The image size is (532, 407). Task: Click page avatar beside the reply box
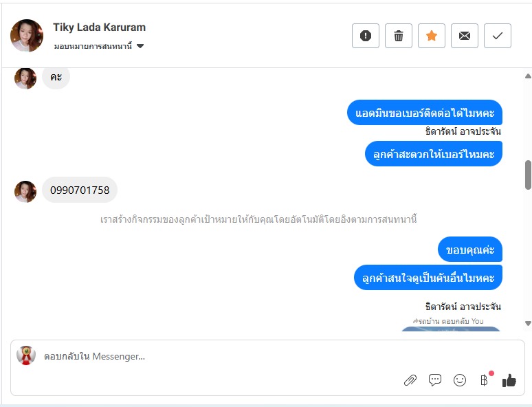[x=26, y=355]
